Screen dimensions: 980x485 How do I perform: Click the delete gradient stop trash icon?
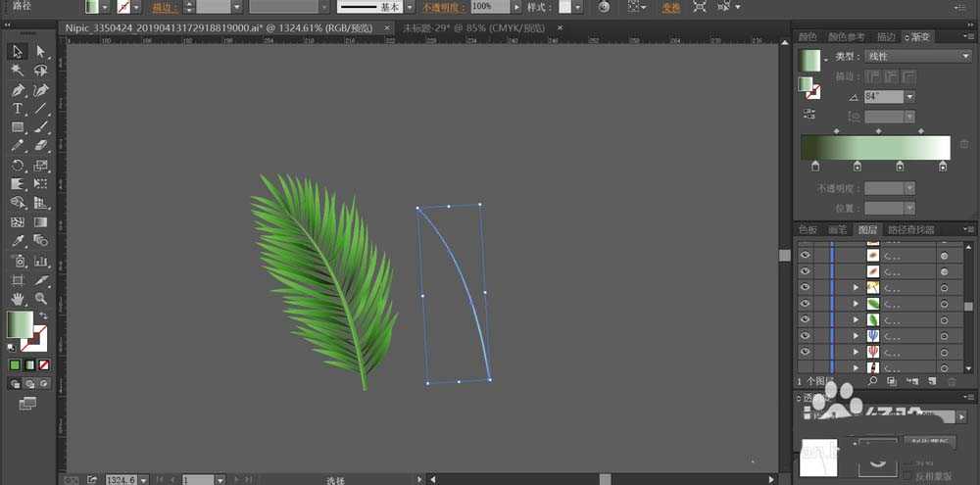pos(963,144)
